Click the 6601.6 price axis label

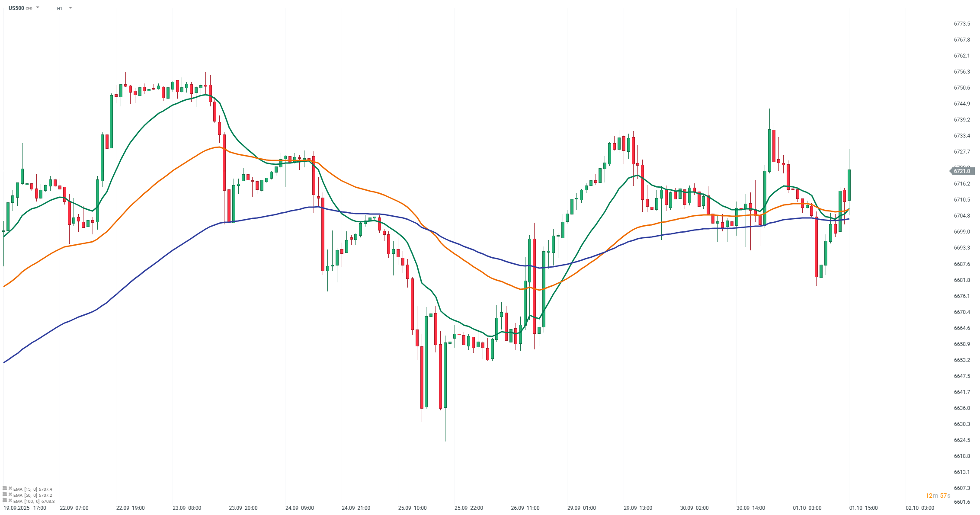[x=962, y=502]
